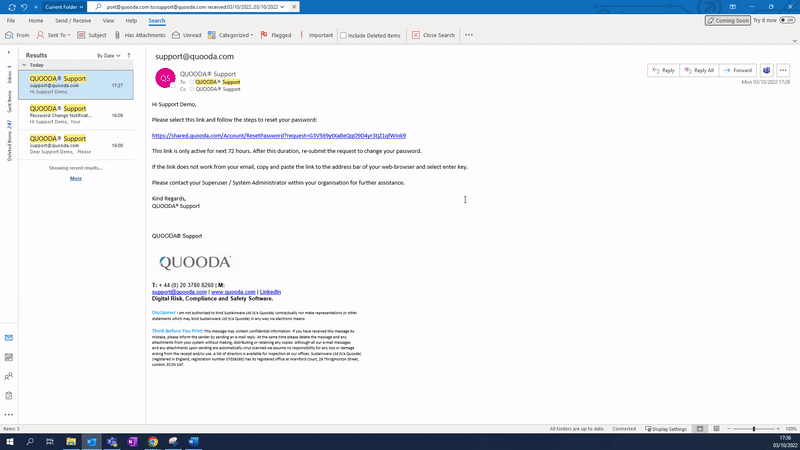
Task: Click zoom in plus in status bar
Action: point(778,429)
